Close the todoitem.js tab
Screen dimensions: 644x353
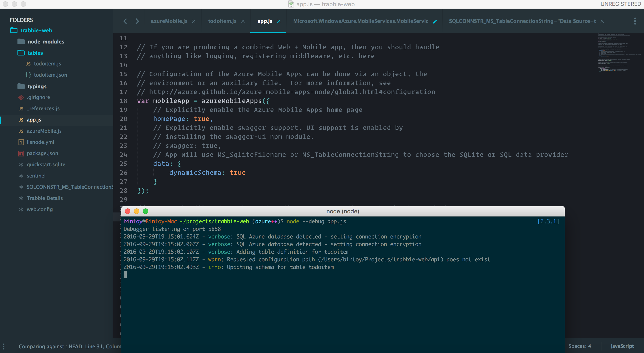[x=243, y=21]
